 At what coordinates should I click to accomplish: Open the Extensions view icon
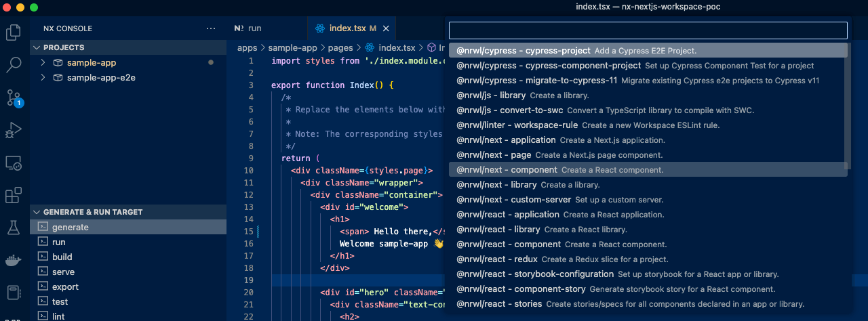(x=14, y=196)
